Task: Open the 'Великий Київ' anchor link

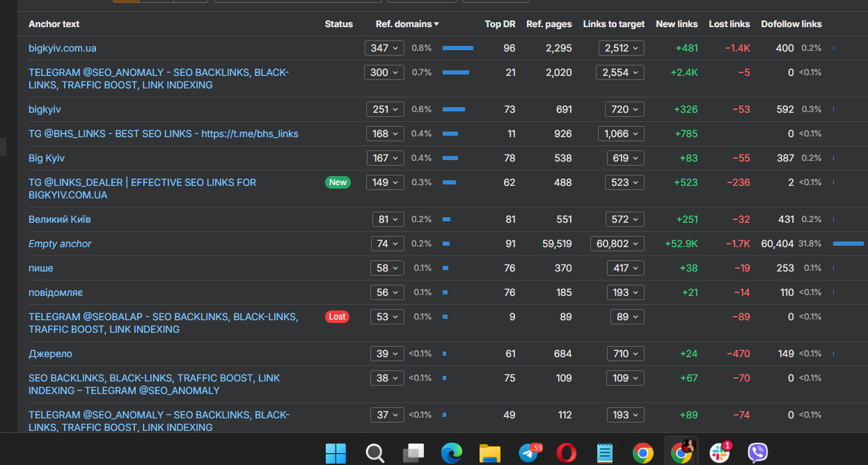Action: [x=60, y=219]
